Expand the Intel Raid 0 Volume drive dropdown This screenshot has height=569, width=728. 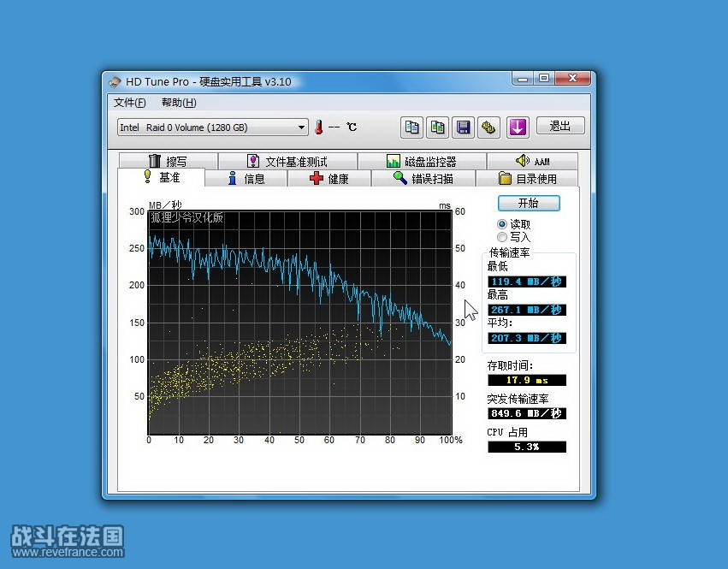pos(213,127)
